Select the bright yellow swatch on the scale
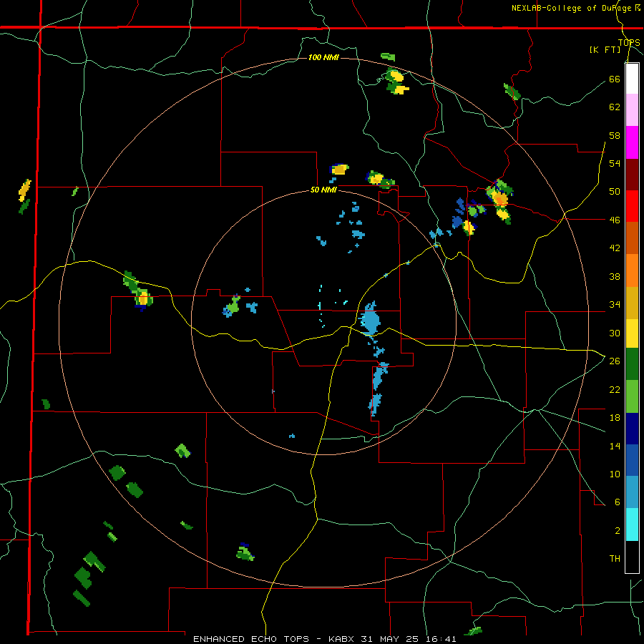Screen dimensions: 644x644 pyautogui.click(x=632, y=333)
